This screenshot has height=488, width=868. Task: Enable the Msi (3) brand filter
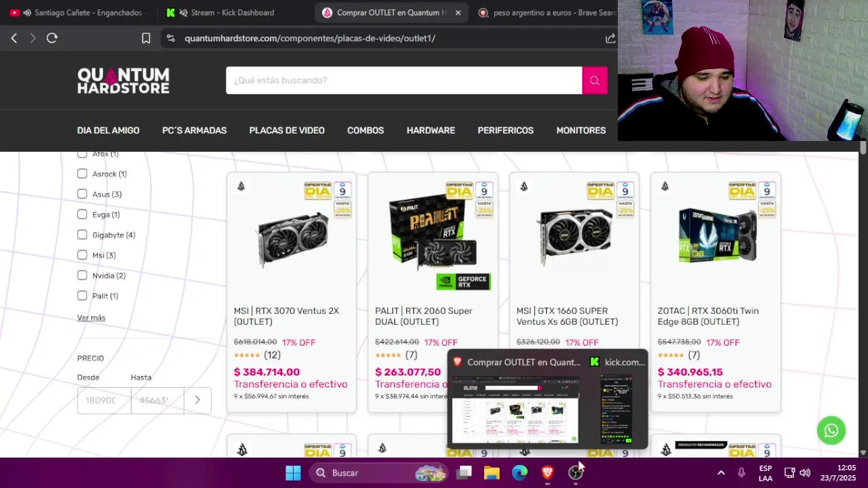(82, 255)
